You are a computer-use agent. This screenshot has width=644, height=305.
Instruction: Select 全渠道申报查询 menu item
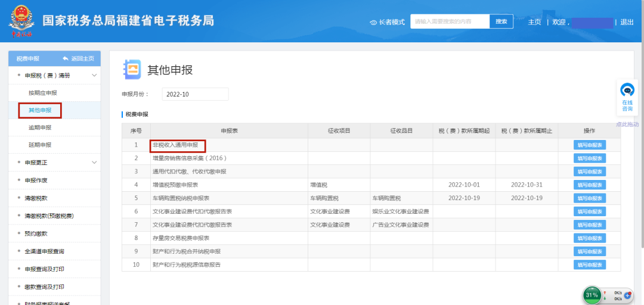[x=44, y=251]
